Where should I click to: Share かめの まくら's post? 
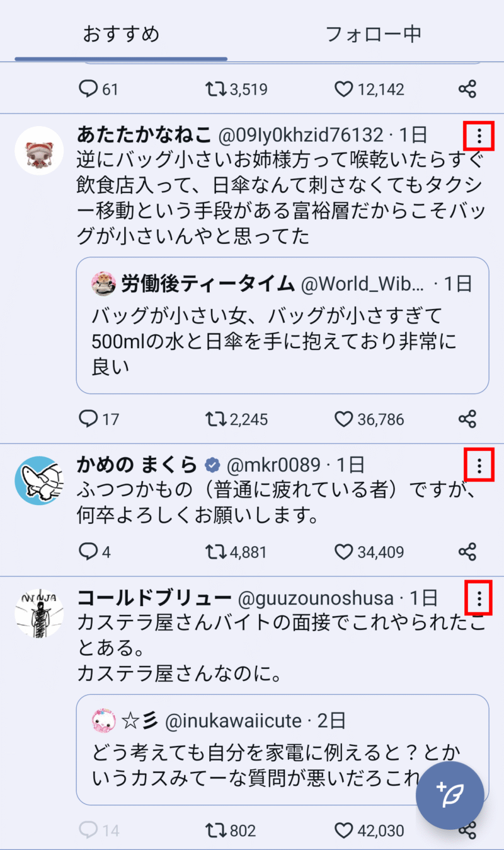pyautogui.click(x=467, y=552)
